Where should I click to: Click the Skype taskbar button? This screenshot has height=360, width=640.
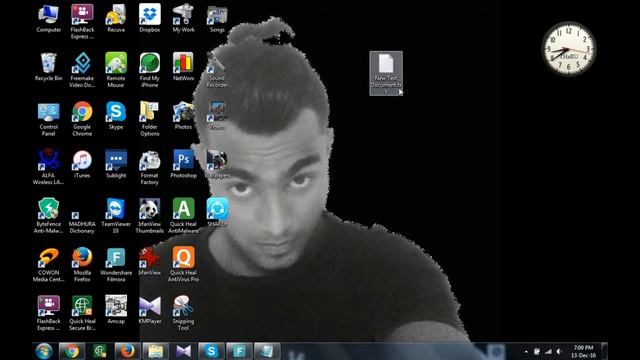pyautogui.click(x=211, y=351)
